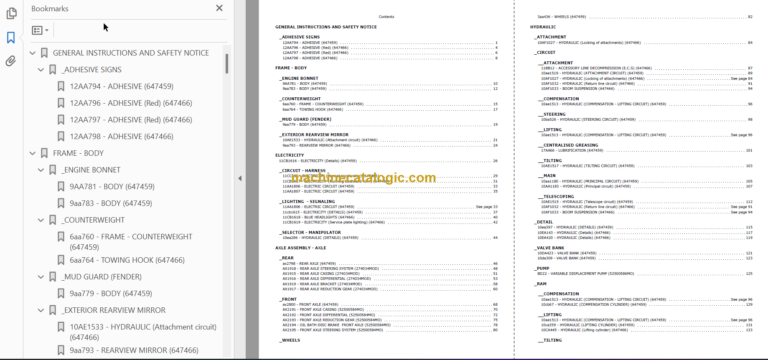The width and height of the screenshot is (768, 360).
Task: Collapse the _ENGINE BONNET bookmark group
Action: (41, 170)
